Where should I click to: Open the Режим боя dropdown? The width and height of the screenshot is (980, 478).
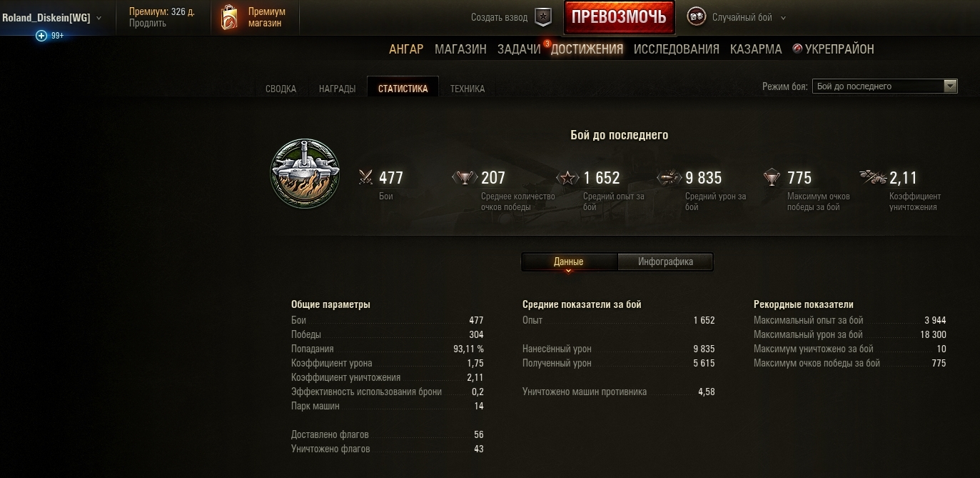[885, 86]
